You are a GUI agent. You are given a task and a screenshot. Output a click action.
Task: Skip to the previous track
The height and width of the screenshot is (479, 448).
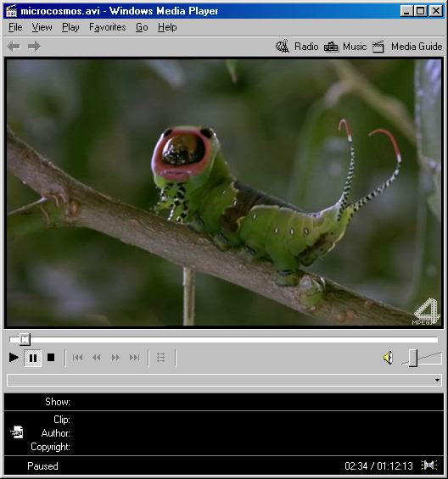click(x=78, y=358)
